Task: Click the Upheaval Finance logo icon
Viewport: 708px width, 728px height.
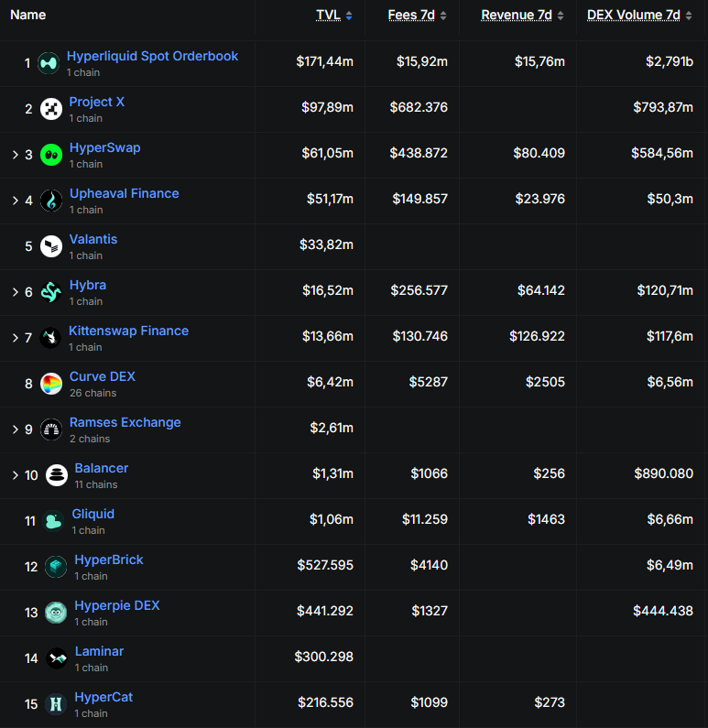Action: (x=51, y=201)
